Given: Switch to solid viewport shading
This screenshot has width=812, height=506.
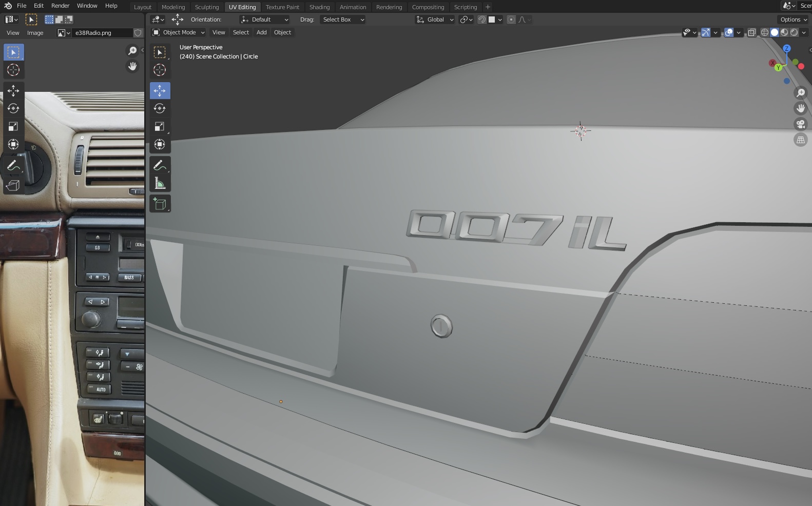Looking at the screenshot, I should click(775, 32).
